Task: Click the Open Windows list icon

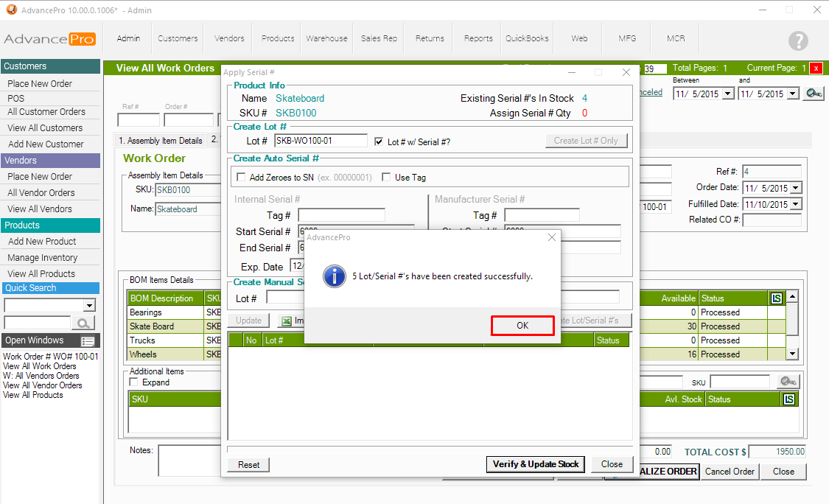Action: click(88, 341)
